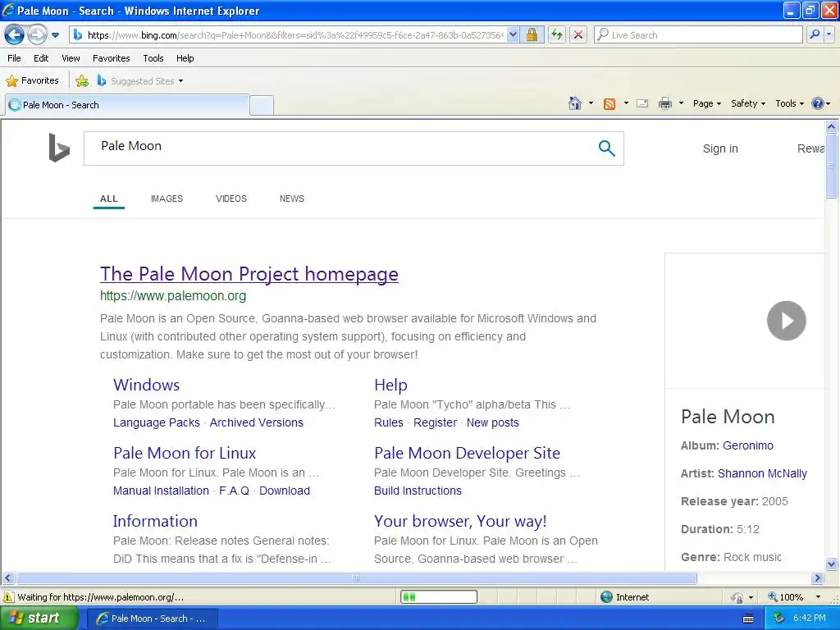Viewport: 840px width, 630px height.
Task: Click the horizontal scrollbar right arrow
Action: pos(817,578)
